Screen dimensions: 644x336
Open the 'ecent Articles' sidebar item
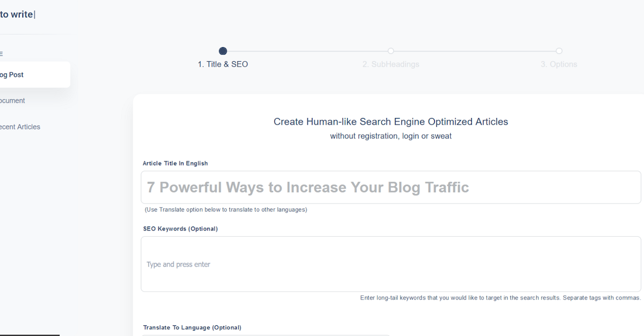click(20, 127)
